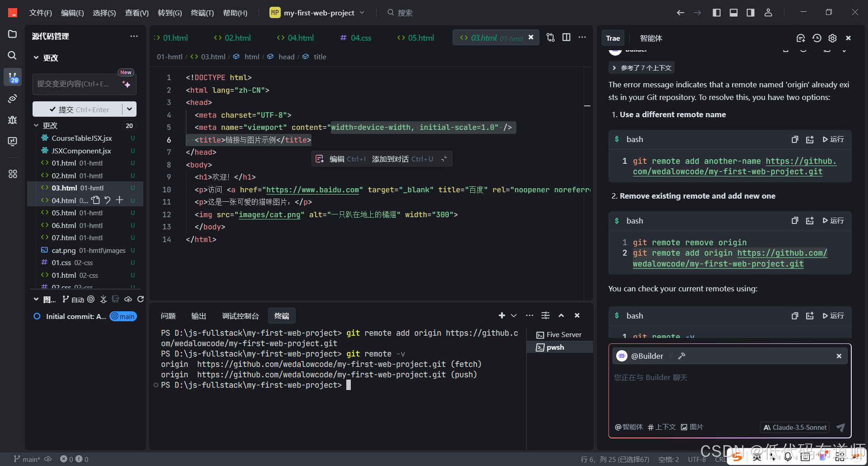
Task: Click open file icon on 04.html row
Action: click(x=95, y=200)
